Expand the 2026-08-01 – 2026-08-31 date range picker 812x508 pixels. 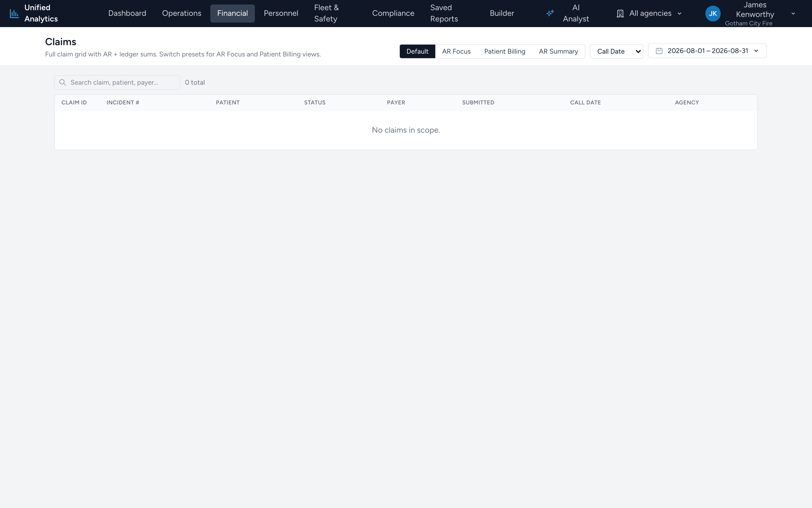(707, 51)
